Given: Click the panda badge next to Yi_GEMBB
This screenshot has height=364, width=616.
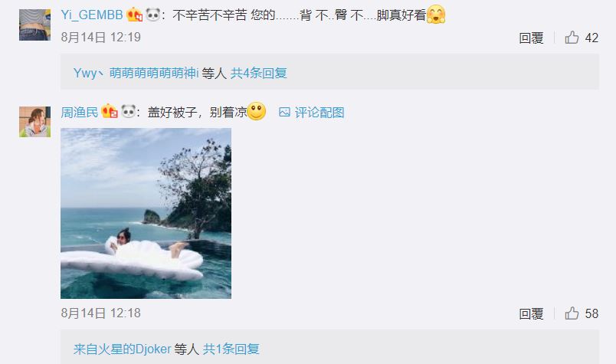Looking at the screenshot, I should coord(152,15).
